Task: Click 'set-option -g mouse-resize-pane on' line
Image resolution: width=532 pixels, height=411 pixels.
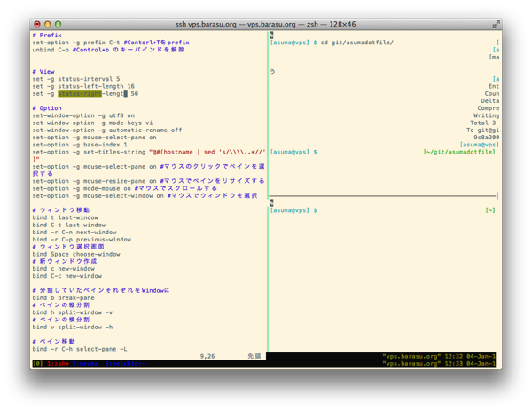Action: pyautogui.click(x=149, y=181)
